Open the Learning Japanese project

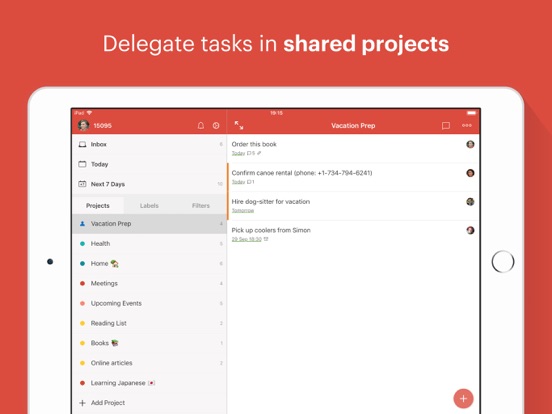coord(150,383)
